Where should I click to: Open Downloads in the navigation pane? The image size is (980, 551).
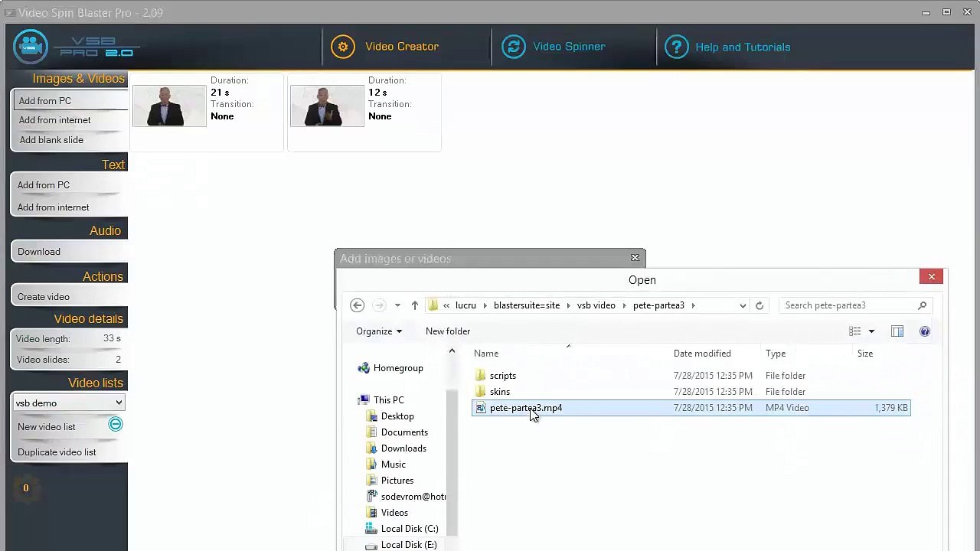[x=403, y=448]
